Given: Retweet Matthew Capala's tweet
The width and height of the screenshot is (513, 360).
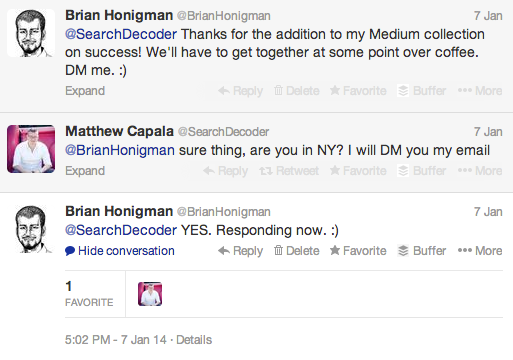Looking at the screenshot, I should point(289,171).
